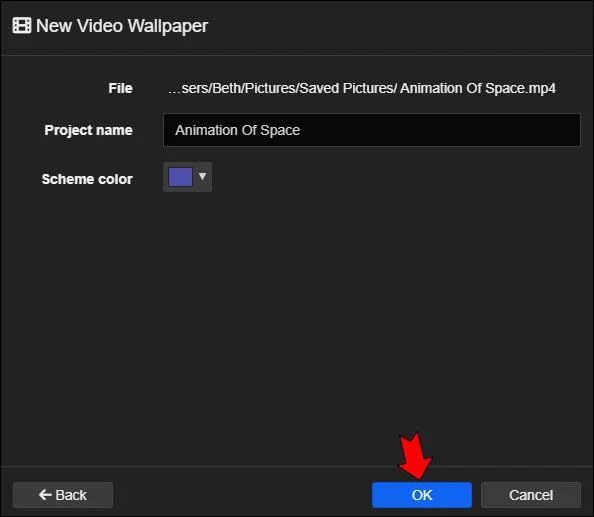Dismiss the dialog using the Cancel button

click(531, 495)
